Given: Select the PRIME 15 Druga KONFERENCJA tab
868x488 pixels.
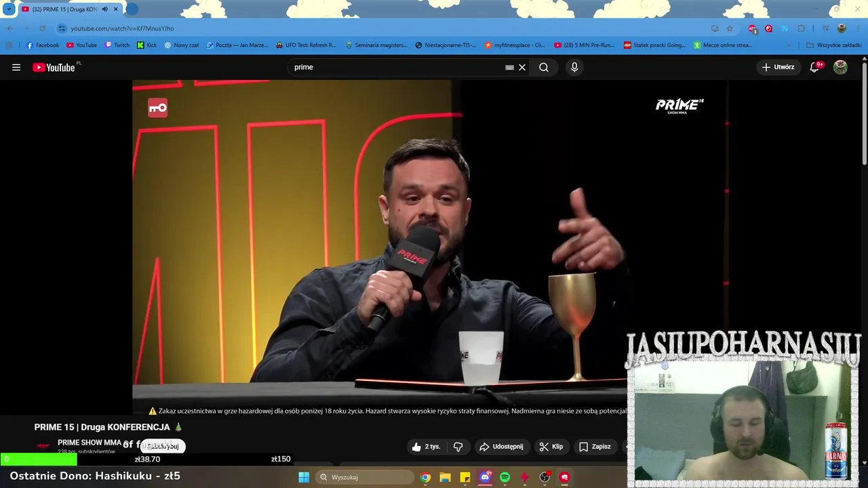Looking at the screenshot, I should coord(64,9).
